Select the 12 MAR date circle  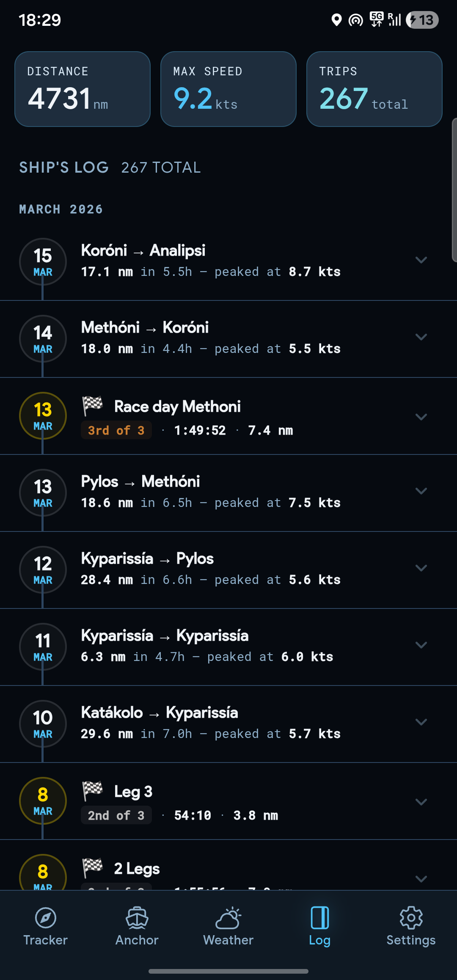point(43,570)
